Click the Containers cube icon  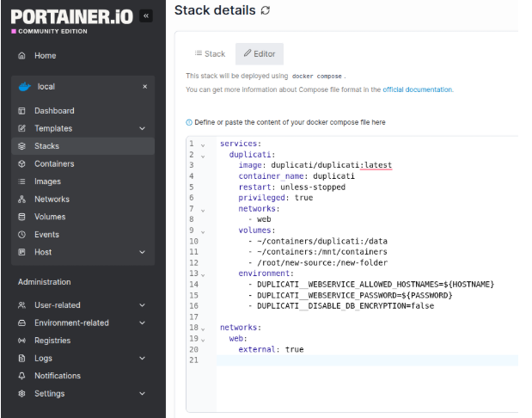click(x=21, y=163)
